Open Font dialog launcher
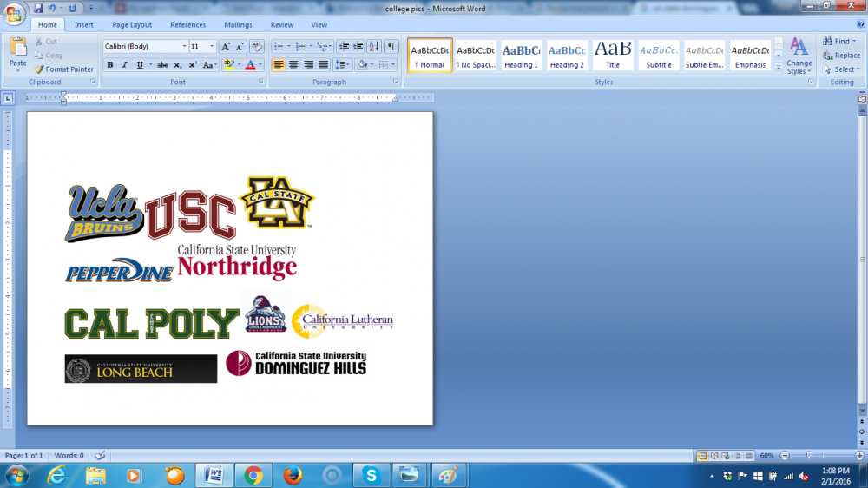The width and height of the screenshot is (868, 488). [x=260, y=82]
